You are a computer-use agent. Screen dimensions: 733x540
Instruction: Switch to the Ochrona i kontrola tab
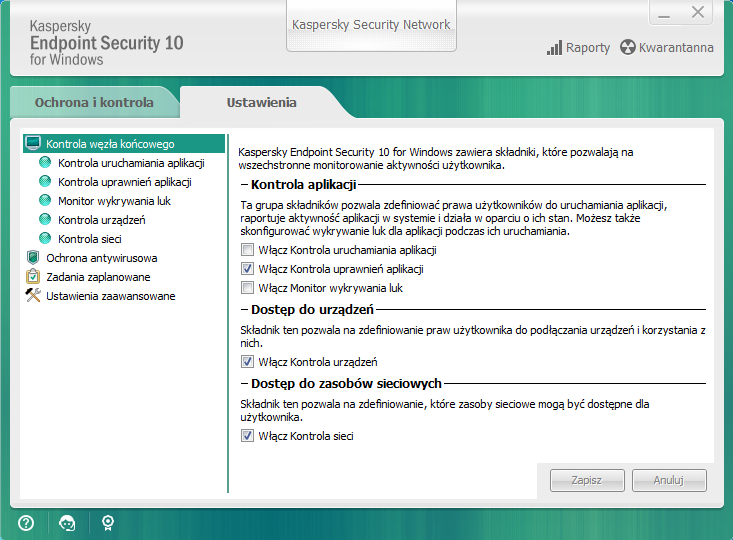click(x=94, y=102)
